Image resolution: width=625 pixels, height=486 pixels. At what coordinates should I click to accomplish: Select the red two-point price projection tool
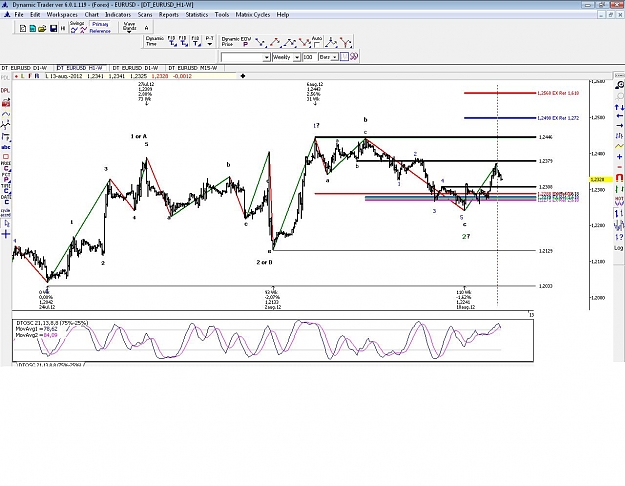(x=275, y=42)
